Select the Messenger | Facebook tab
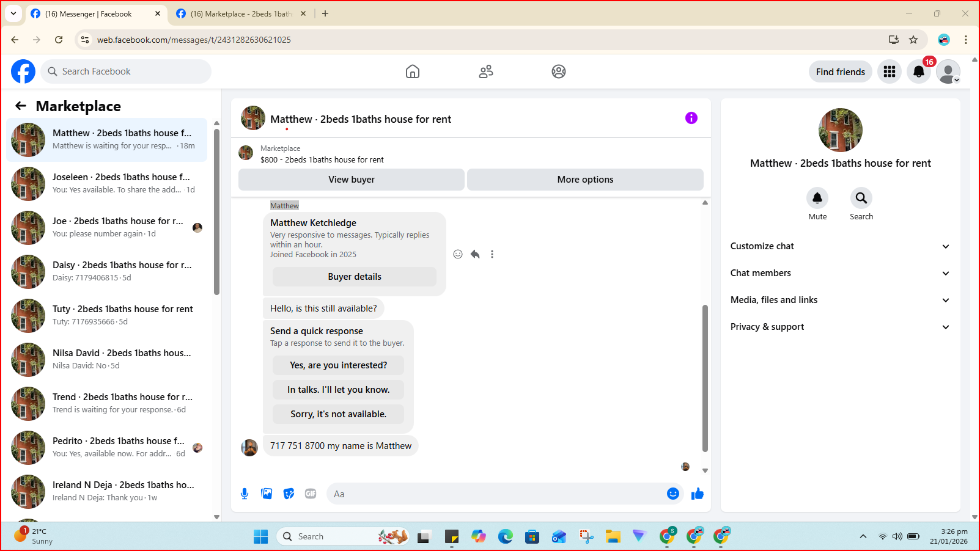This screenshot has height=551, width=980. coord(96,13)
